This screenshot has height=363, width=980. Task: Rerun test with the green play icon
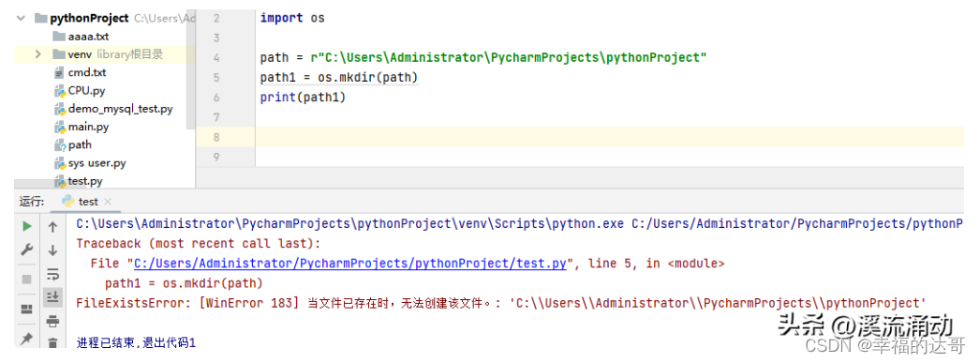tap(26, 227)
